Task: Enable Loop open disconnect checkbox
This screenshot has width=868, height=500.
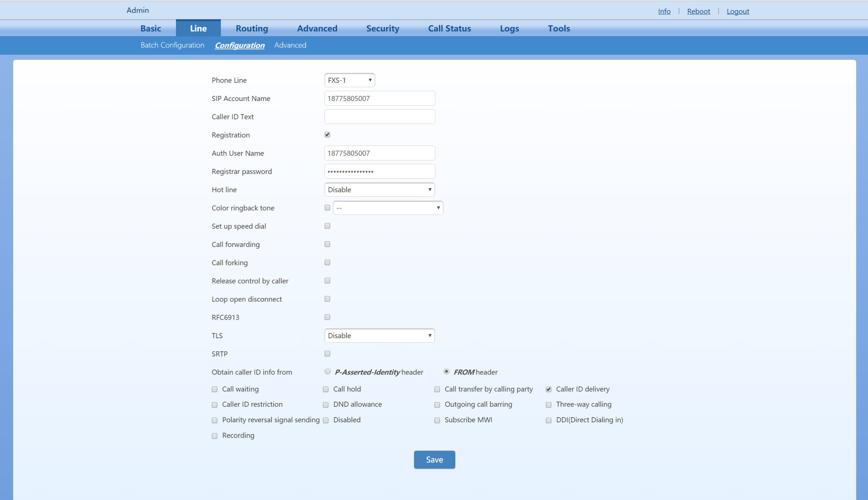Action: click(x=327, y=299)
